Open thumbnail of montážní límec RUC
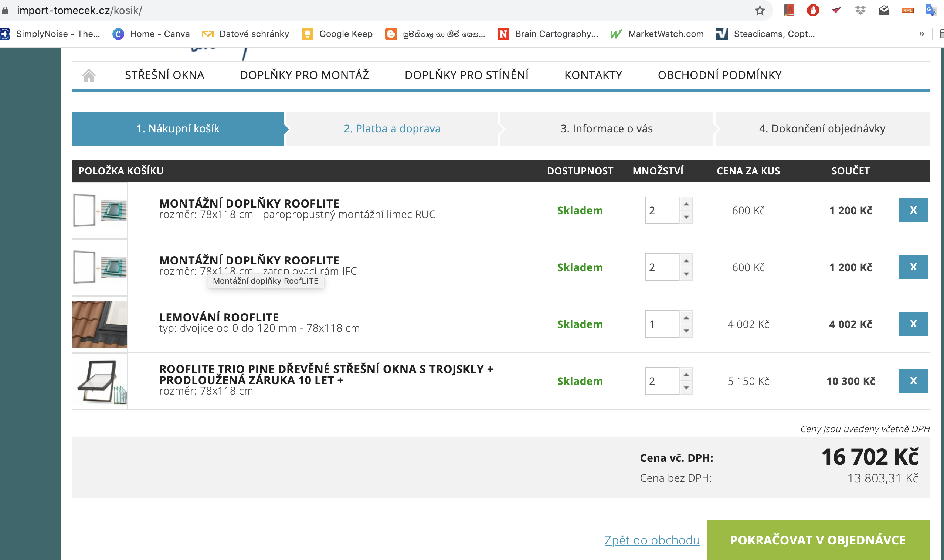The width and height of the screenshot is (944, 560). tap(100, 210)
